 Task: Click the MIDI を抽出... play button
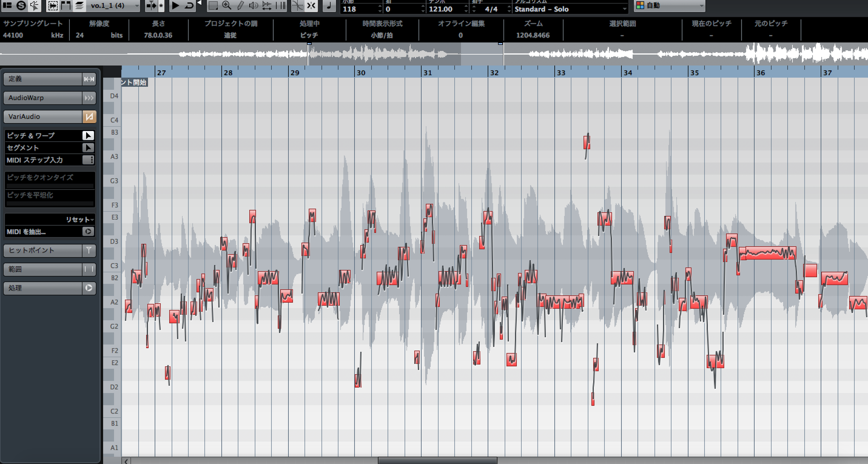[88, 232]
